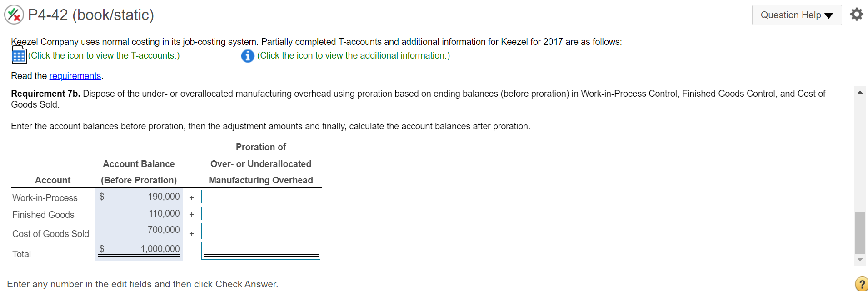Click the Total proration input field
The width and height of the screenshot is (868, 291).
(x=260, y=250)
